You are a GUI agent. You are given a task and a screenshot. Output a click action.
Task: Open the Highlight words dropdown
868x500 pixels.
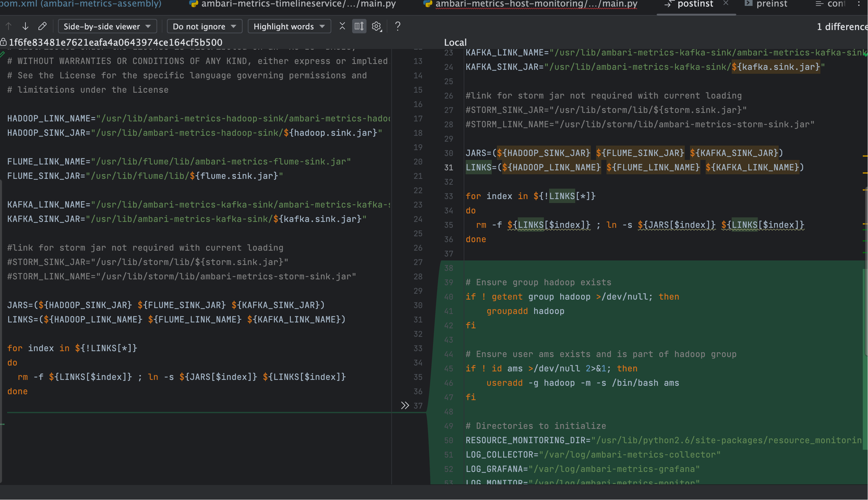pos(289,26)
